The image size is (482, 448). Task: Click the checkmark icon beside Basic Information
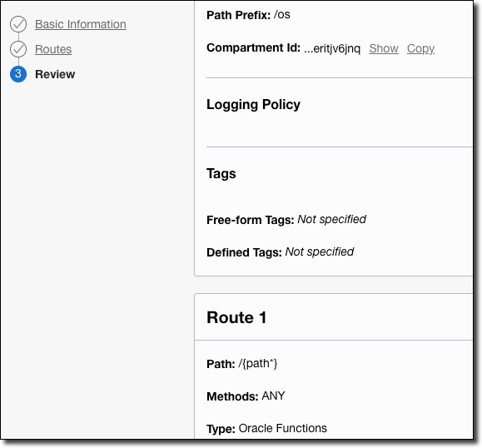(18, 24)
